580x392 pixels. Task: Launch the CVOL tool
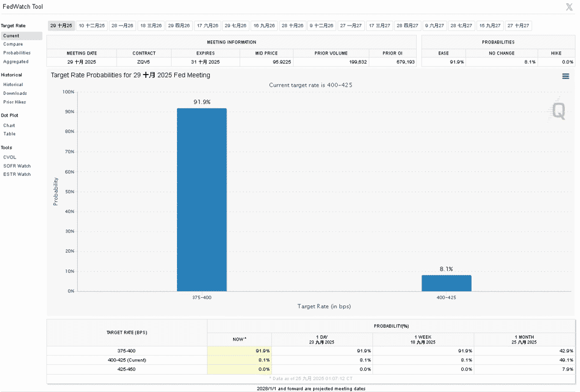tap(10, 157)
